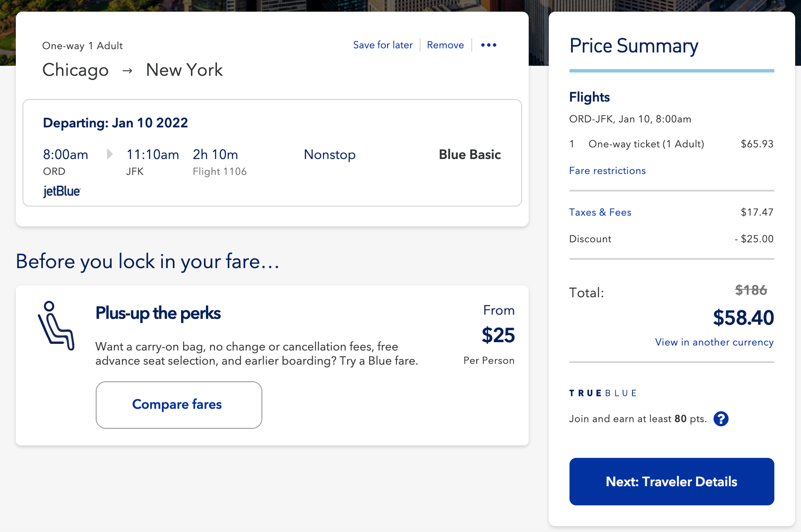Viewport: 801px width, 532px height.
Task: Click the TrueBlue logo
Action: [x=602, y=393]
